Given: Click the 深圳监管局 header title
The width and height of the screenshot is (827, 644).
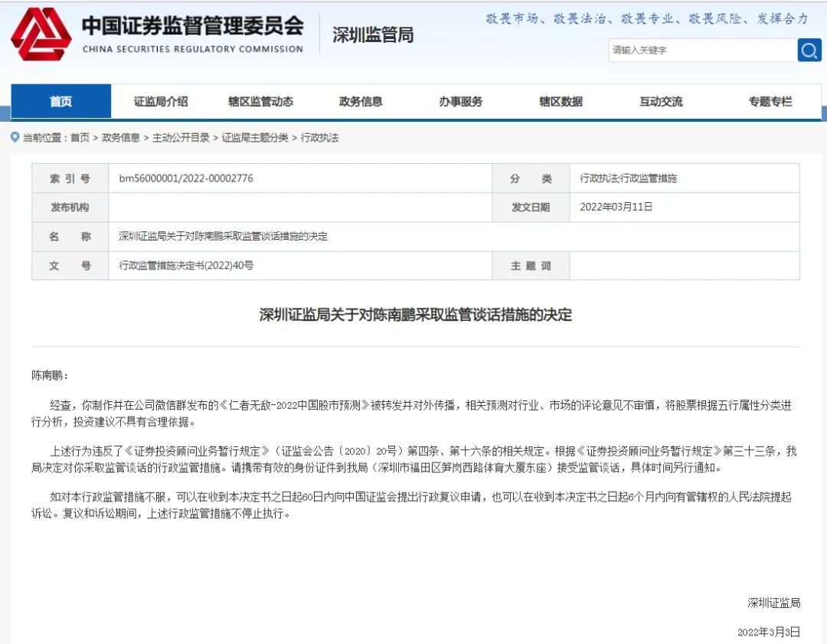Looking at the screenshot, I should pyautogui.click(x=371, y=34).
